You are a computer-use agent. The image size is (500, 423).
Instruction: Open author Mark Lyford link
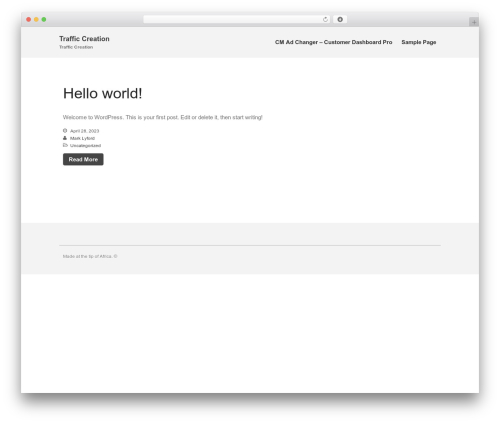tap(82, 138)
